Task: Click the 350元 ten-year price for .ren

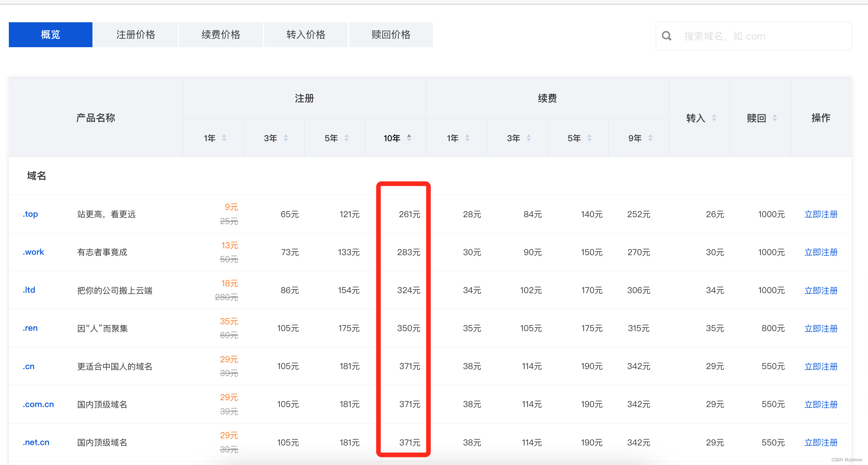Action: [409, 328]
